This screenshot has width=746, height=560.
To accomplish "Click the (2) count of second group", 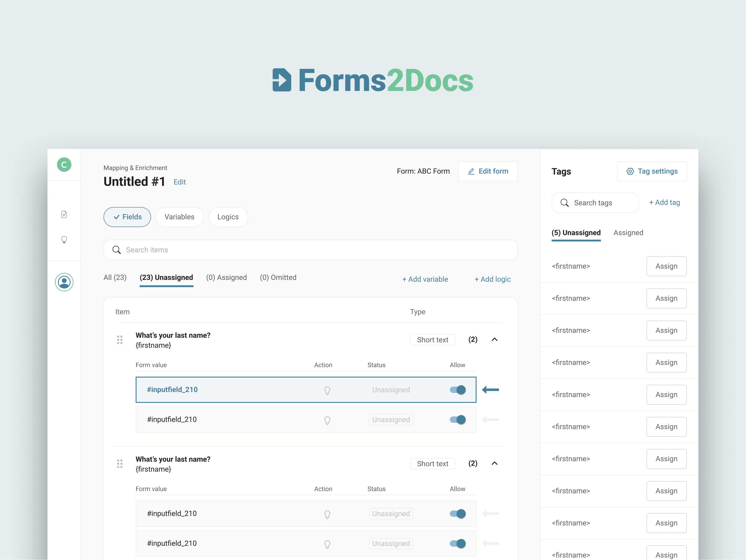I will click(473, 463).
